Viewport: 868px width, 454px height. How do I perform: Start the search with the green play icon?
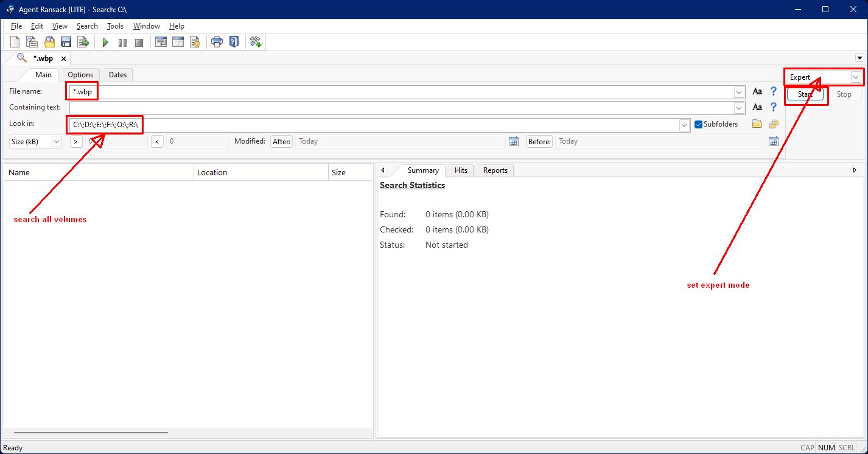tap(105, 42)
